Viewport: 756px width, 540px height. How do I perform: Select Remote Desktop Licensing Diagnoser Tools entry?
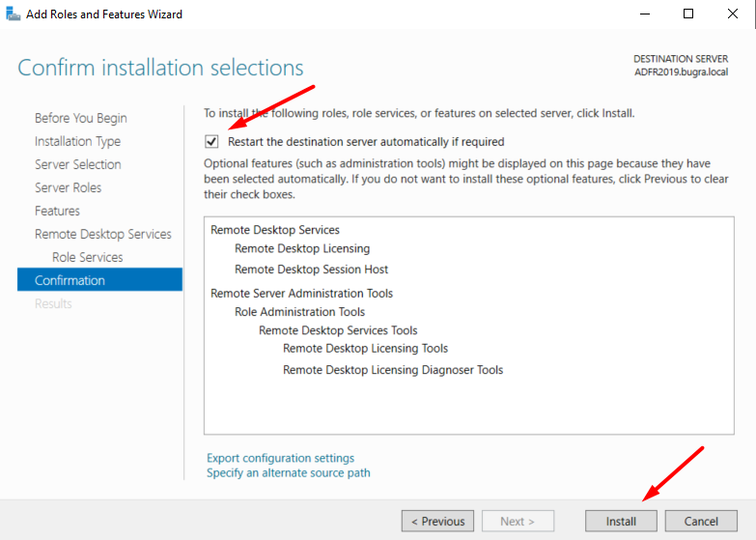click(x=393, y=370)
